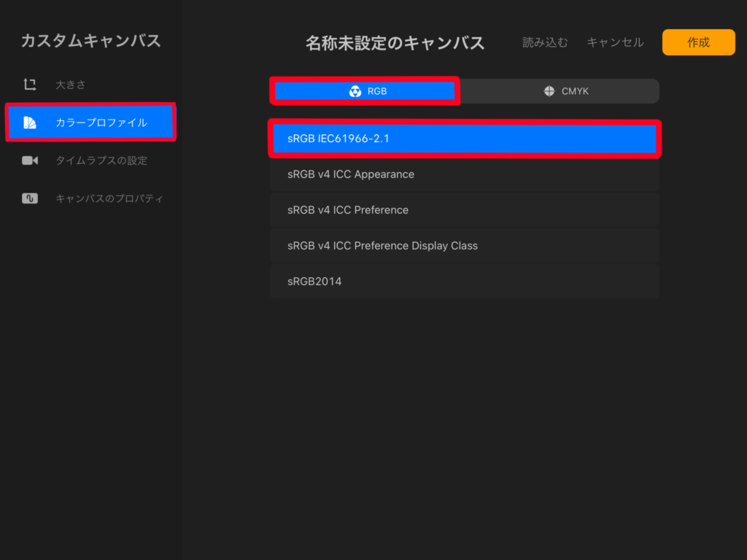Viewport: 747px width, 560px height.
Task: Open the 大きさ size section
Action: 90,85
